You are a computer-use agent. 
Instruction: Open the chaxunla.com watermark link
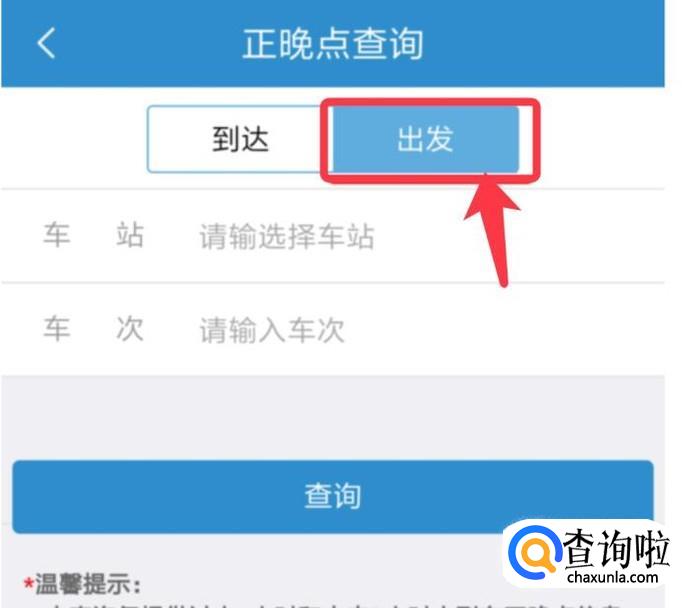pyautogui.click(x=612, y=578)
